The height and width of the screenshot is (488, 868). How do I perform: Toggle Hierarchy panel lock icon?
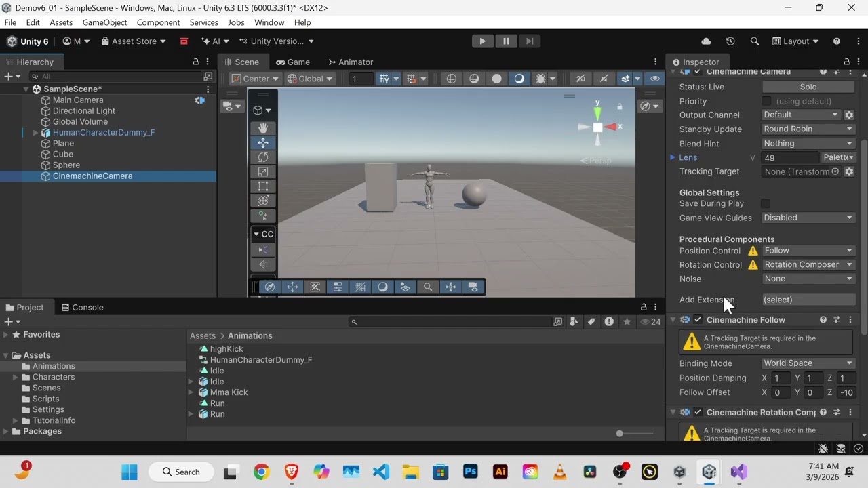[195, 62]
